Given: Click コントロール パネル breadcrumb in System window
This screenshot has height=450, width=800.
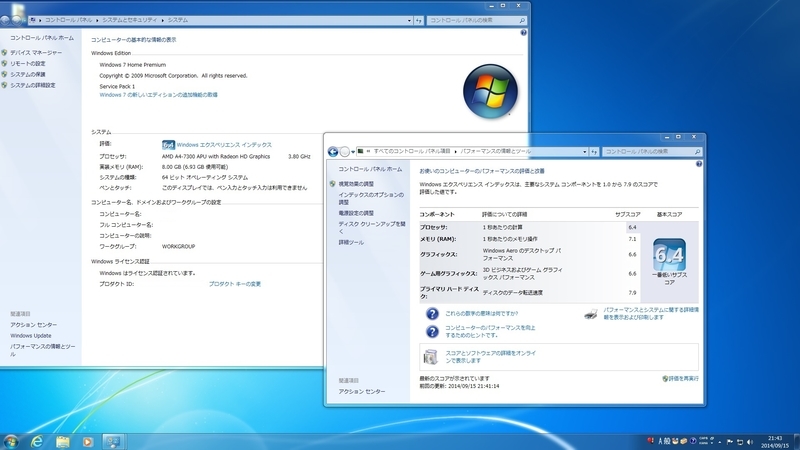Looking at the screenshot, I should tap(68, 20).
